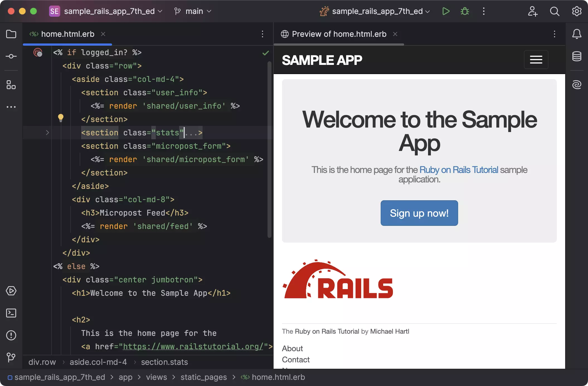Open the Project tool window folder icon
Viewport: 588px width, 386px height.
coord(11,34)
